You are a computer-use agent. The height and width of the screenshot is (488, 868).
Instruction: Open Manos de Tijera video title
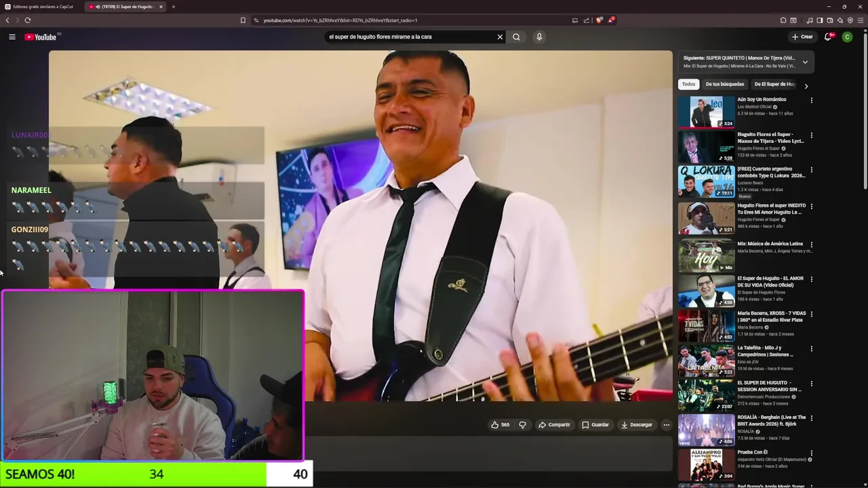tap(771, 138)
